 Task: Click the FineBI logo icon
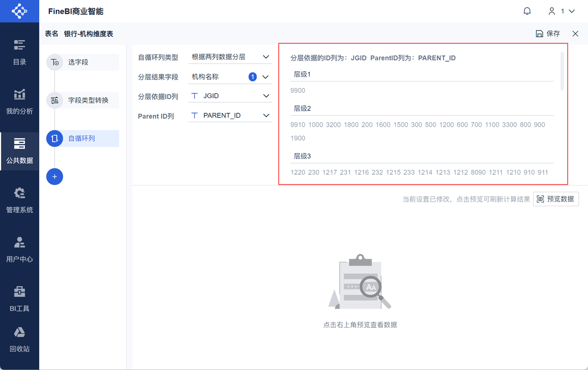pyautogui.click(x=19, y=11)
